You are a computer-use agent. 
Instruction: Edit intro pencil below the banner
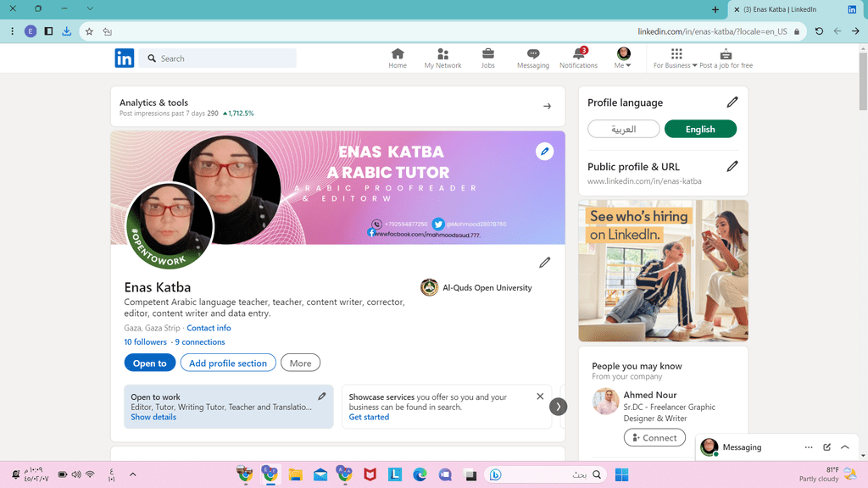[545, 263]
